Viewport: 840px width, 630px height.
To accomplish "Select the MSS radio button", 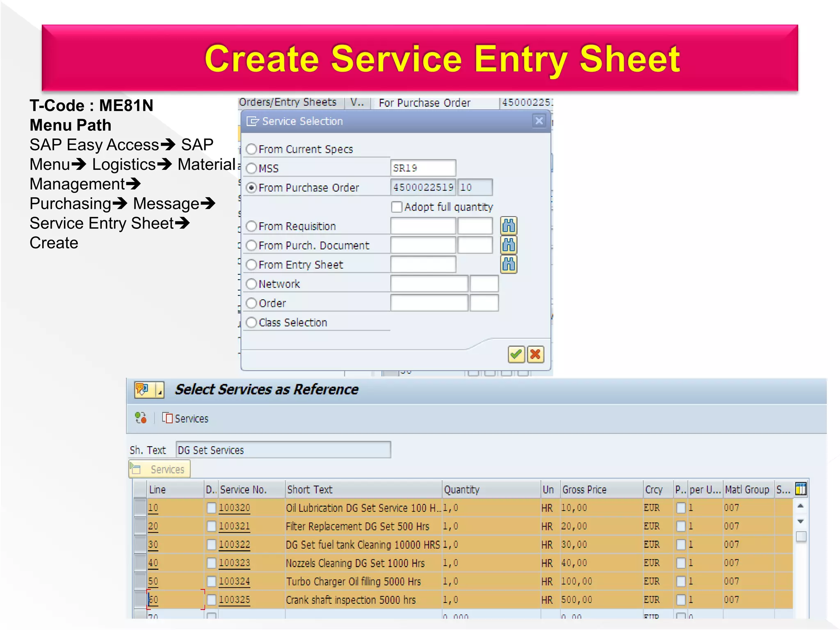I will click(x=251, y=168).
